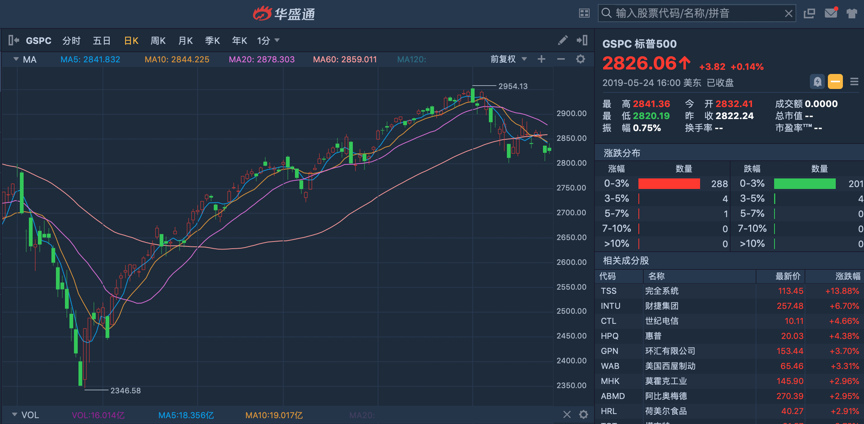Open the 前复权 adjustment dropdown
This screenshot has height=424, width=864.
pyautogui.click(x=508, y=59)
